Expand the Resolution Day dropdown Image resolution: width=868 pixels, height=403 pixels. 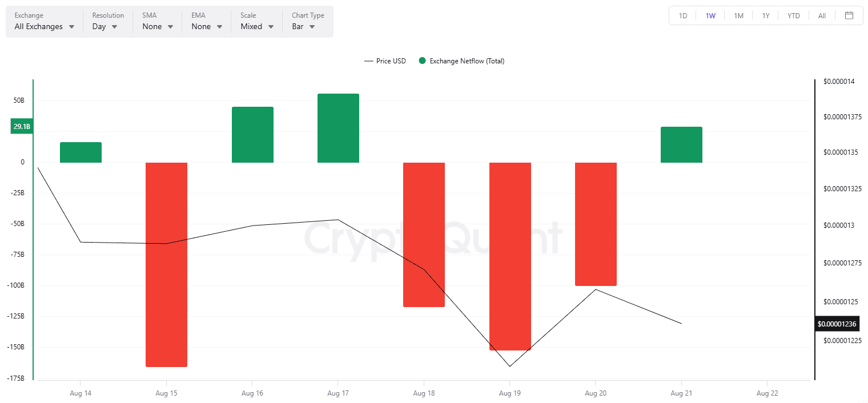[x=105, y=26]
